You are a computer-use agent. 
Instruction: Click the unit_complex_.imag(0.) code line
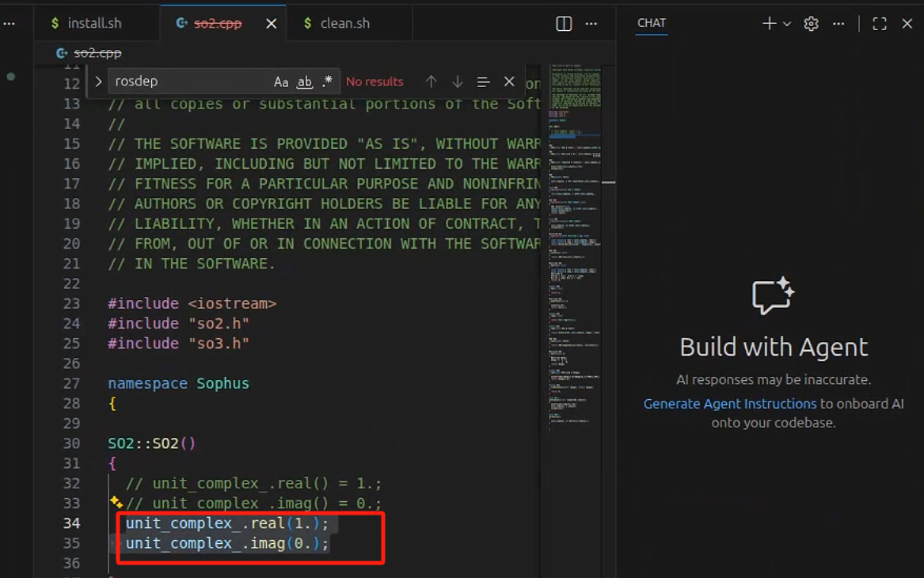[x=227, y=543]
